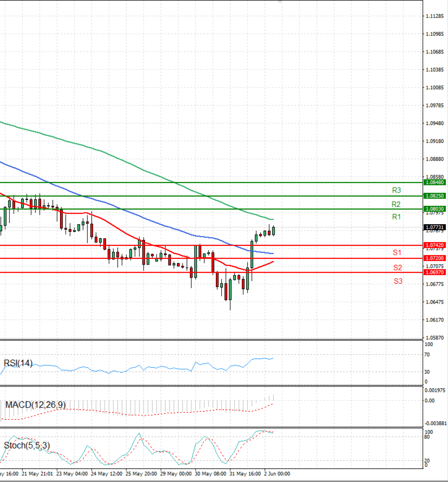
Task: Click the 2 Jun 00:00 time label
Action: 277,473
